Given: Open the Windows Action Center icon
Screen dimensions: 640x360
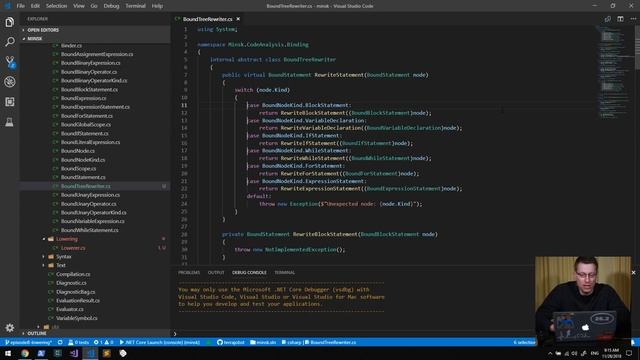Looking at the screenshot, I should point(629,353).
